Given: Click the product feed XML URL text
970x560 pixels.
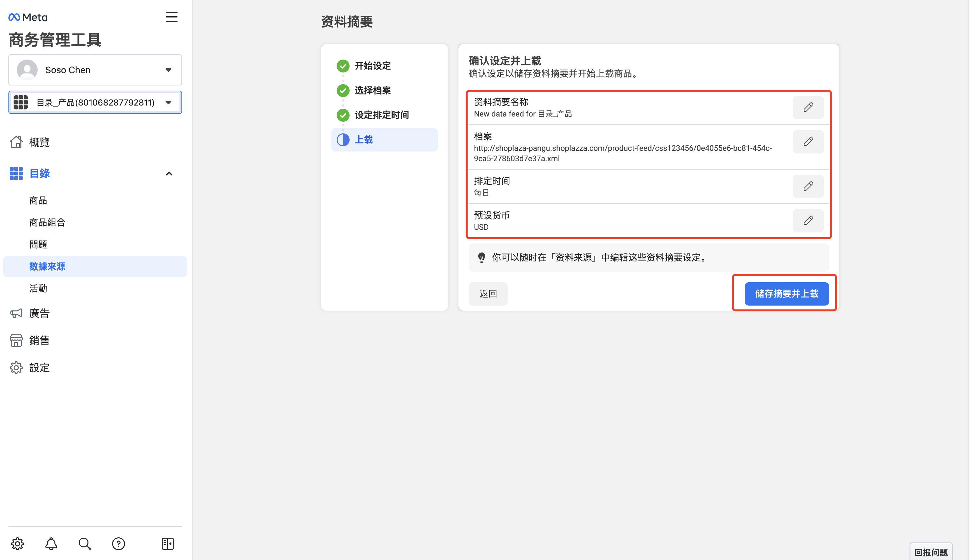Looking at the screenshot, I should (623, 153).
